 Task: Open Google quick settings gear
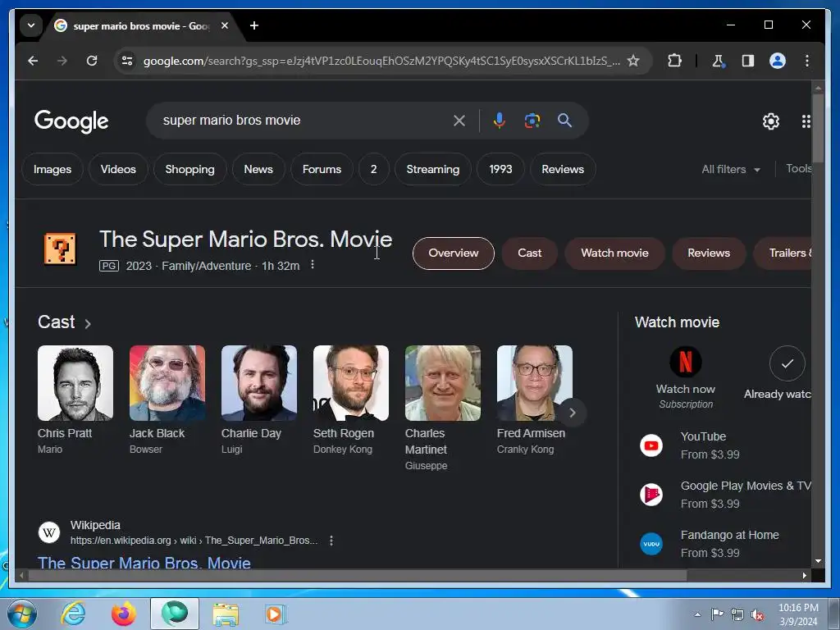771,121
